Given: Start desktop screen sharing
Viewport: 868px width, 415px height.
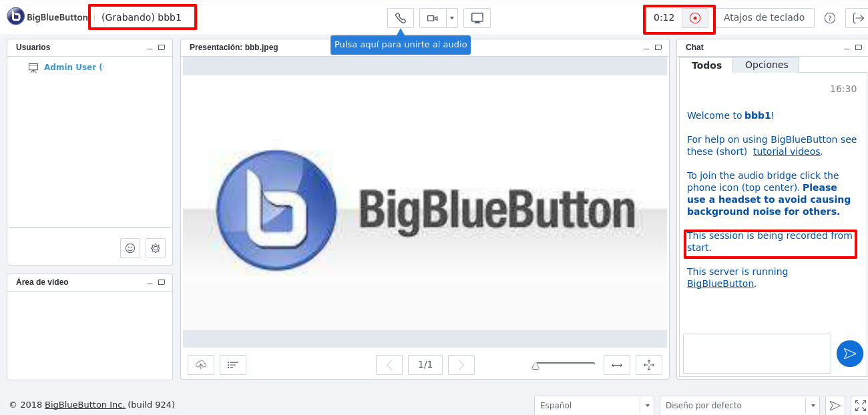Looking at the screenshot, I should (477, 18).
